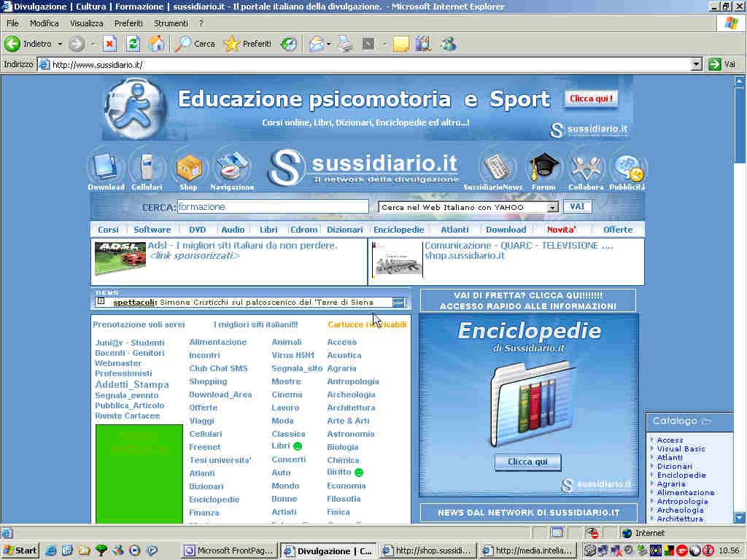Open the Indietro history dropdown arrow
This screenshot has width=747, height=560.
60,44
